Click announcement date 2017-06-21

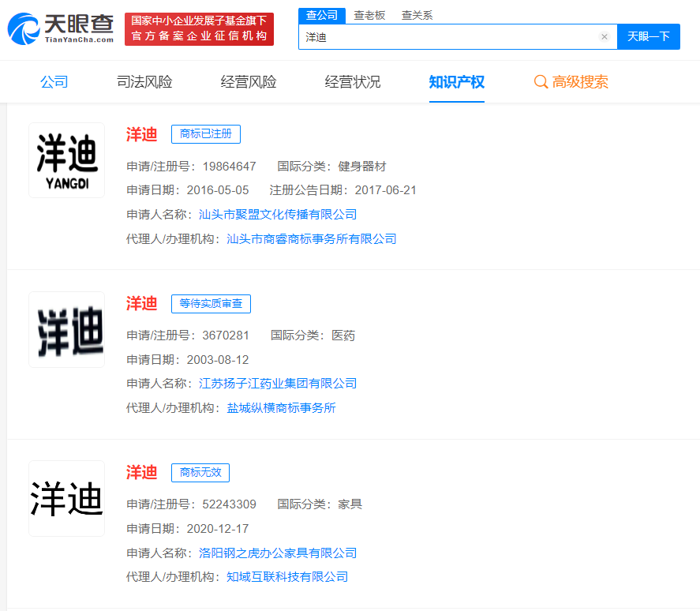coord(385,190)
